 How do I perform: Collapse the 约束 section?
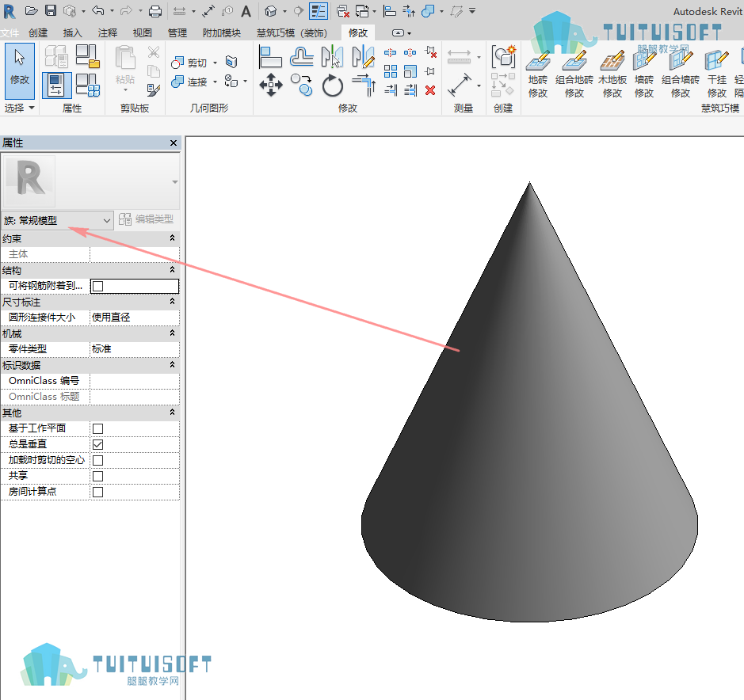(x=172, y=238)
